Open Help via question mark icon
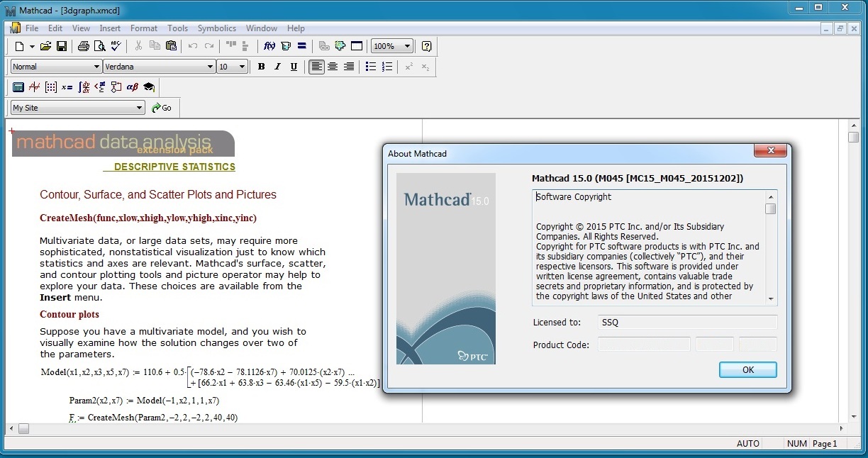 pos(426,46)
